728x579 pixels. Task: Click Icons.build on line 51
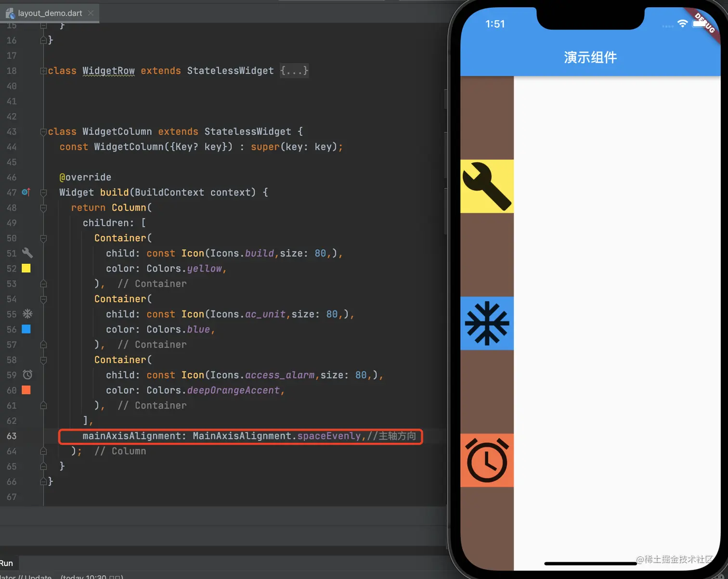242,253
